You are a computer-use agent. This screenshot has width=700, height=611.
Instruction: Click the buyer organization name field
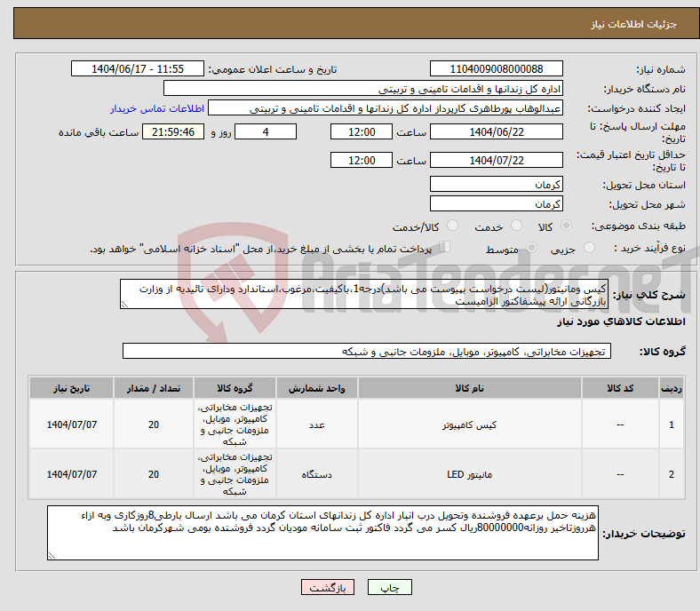pyautogui.click(x=363, y=89)
